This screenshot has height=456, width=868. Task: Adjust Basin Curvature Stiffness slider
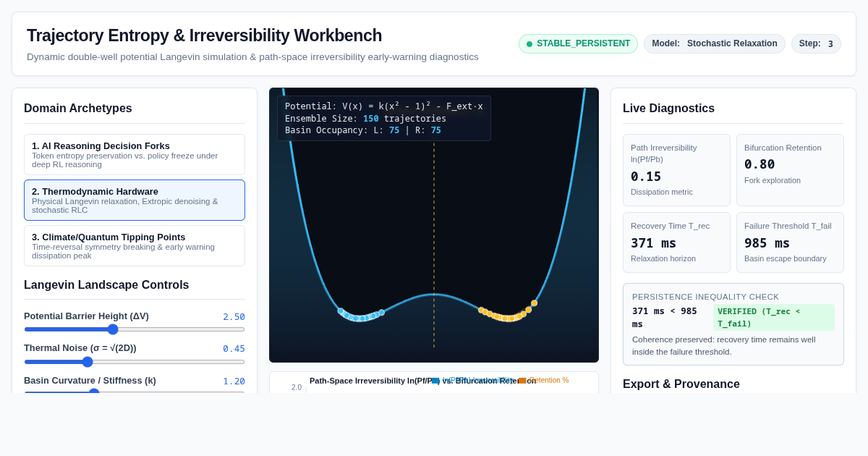point(135,392)
